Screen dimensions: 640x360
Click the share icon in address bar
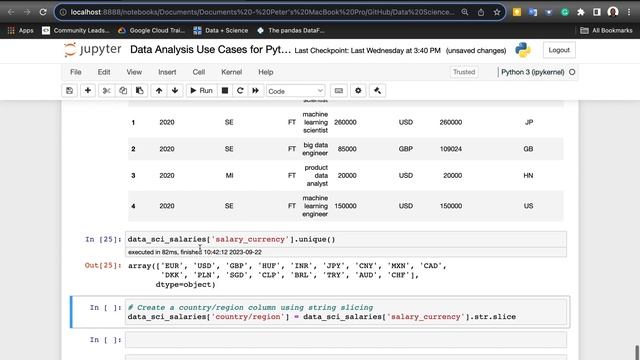click(481, 12)
